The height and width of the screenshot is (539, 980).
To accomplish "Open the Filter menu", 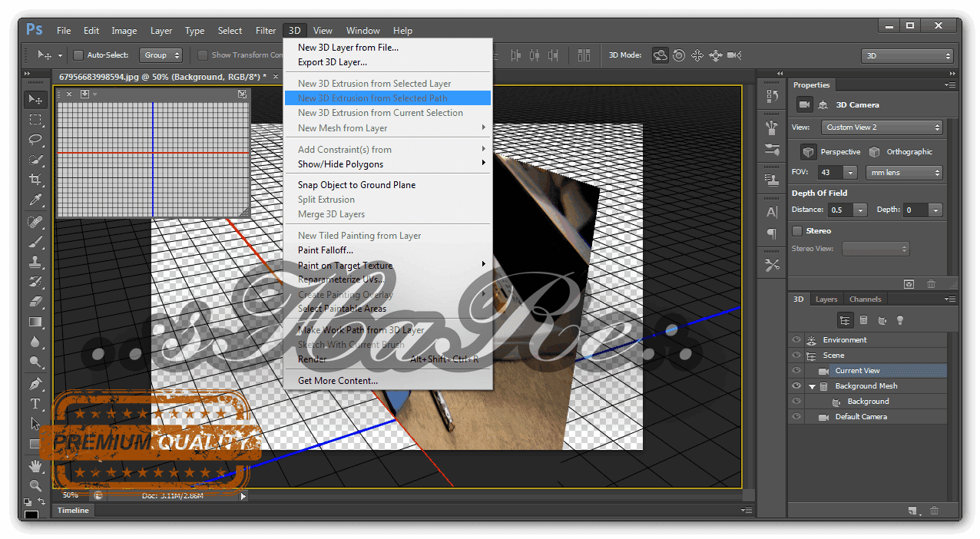I will pos(266,31).
